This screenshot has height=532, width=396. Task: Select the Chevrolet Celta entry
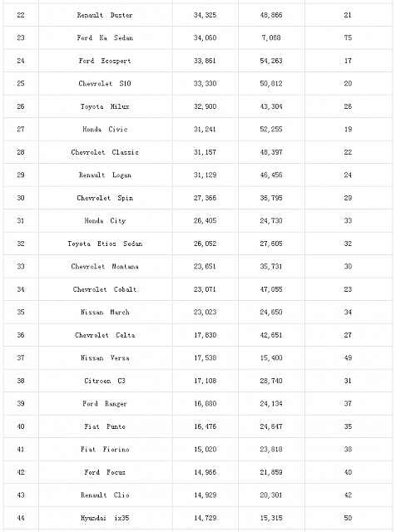coord(105,335)
